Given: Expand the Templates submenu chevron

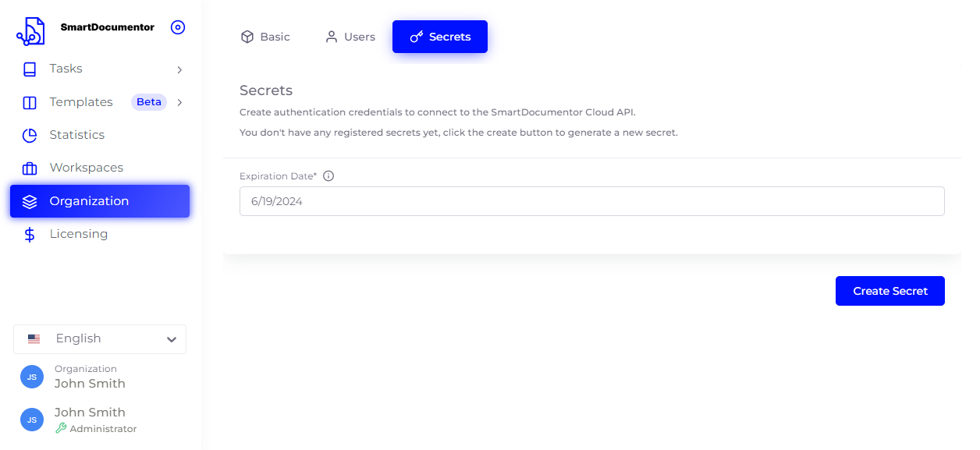Looking at the screenshot, I should click(179, 102).
